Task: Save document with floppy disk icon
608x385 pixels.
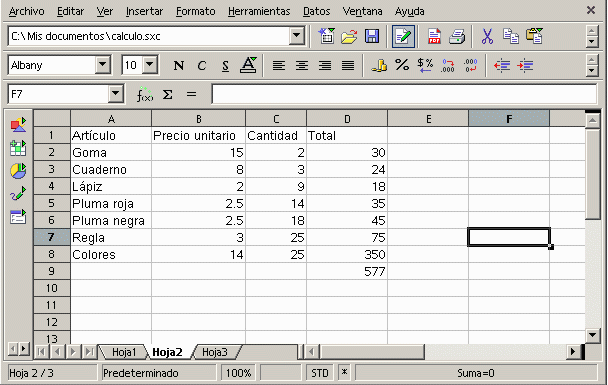Action: point(372,36)
